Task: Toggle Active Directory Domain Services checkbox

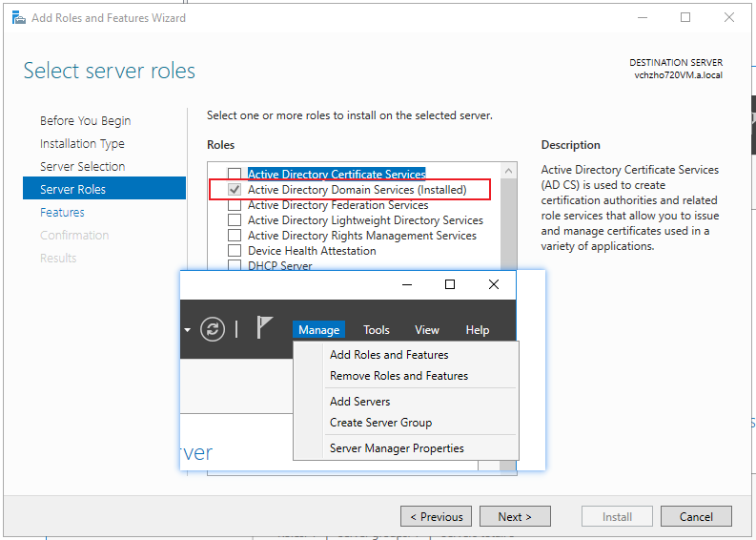Action: point(235,190)
